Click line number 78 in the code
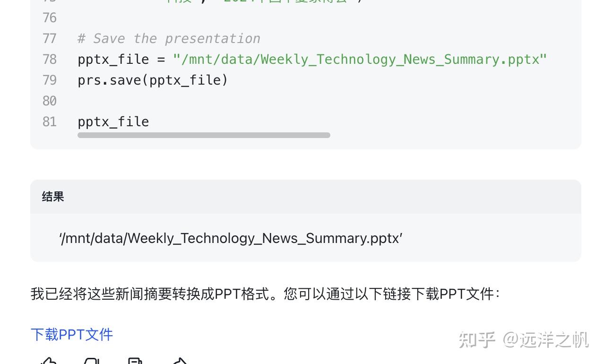Image resolution: width=604 pixels, height=364 pixels. click(x=50, y=59)
